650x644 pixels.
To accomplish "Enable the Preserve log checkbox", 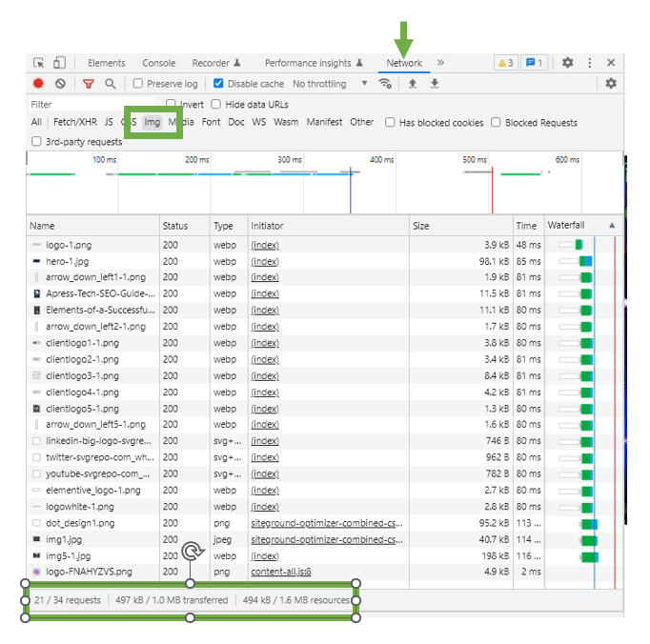I will [x=138, y=84].
